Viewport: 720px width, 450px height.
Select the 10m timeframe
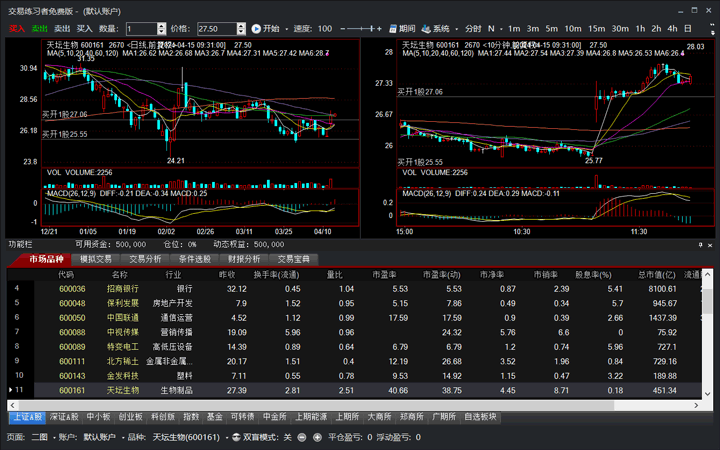[x=573, y=28]
